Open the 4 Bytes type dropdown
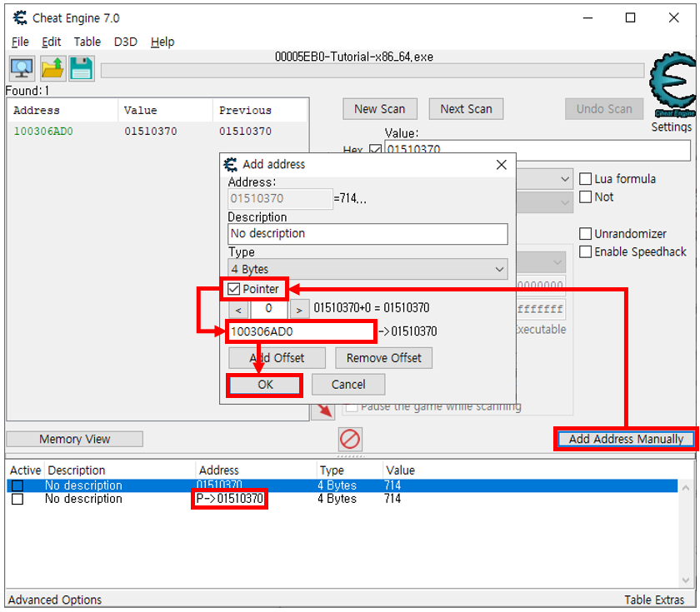The height and width of the screenshot is (612, 700). 367,269
